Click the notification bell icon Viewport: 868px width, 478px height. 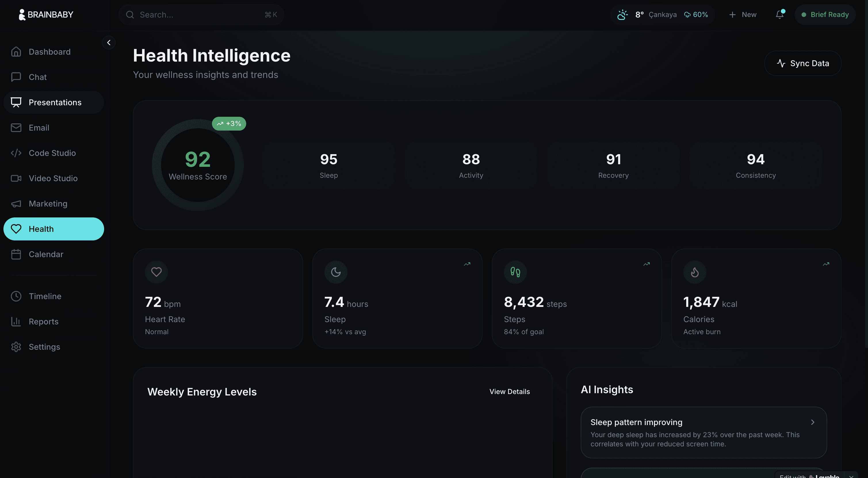click(x=779, y=14)
